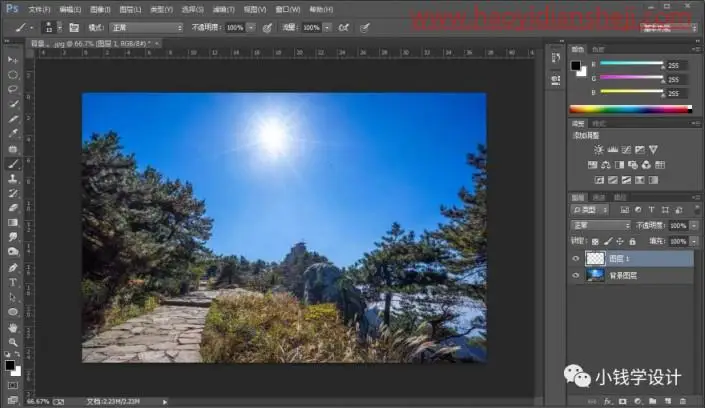Screen dimensions: 705x408
Task: Open the Brush panel from options bar
Action: pos(74,28)
